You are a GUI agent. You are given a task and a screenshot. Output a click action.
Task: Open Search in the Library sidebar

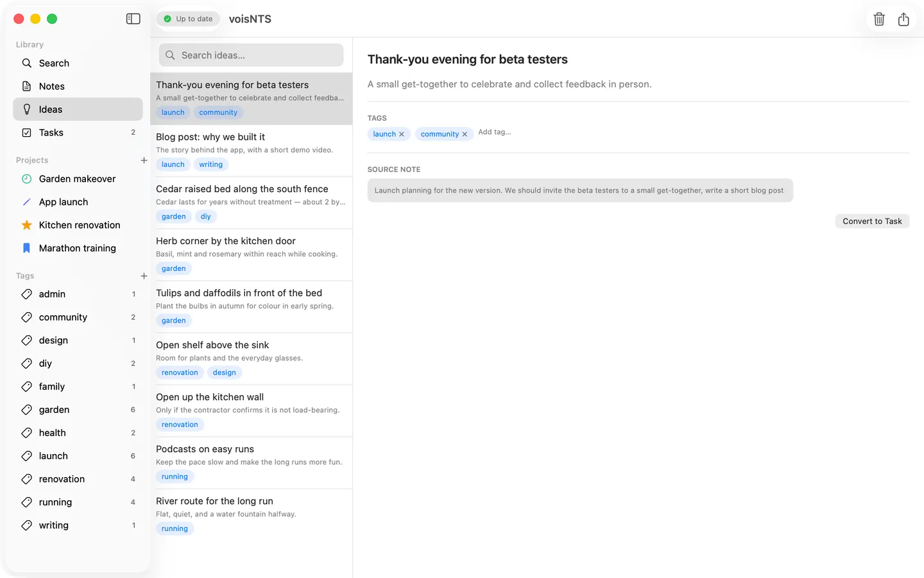coord(78,63)
